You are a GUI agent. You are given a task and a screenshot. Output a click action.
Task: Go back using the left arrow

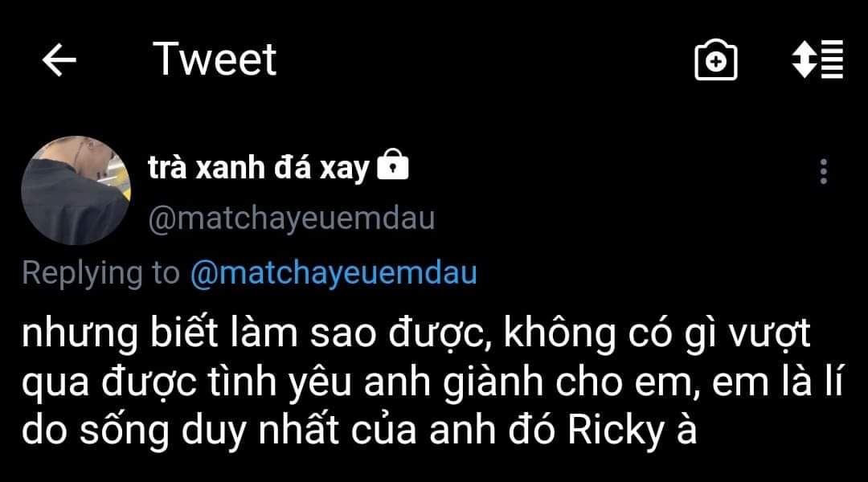coord(59,59)
